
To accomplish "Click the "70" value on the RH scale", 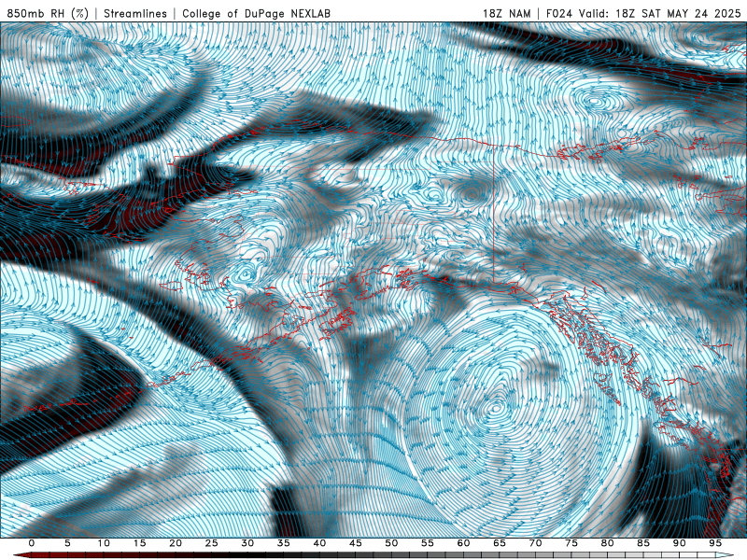I will 535,543.
